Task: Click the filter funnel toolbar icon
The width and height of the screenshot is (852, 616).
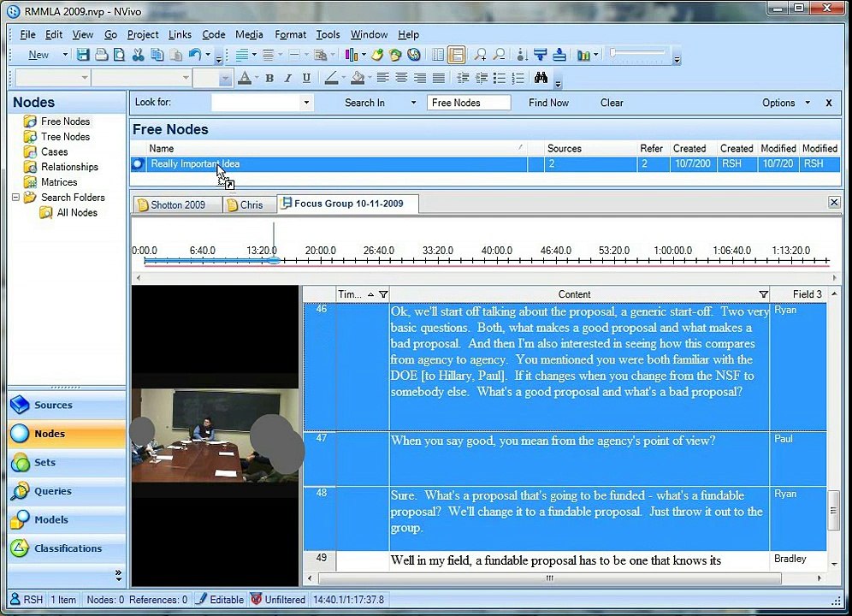Action: point(540,55)
